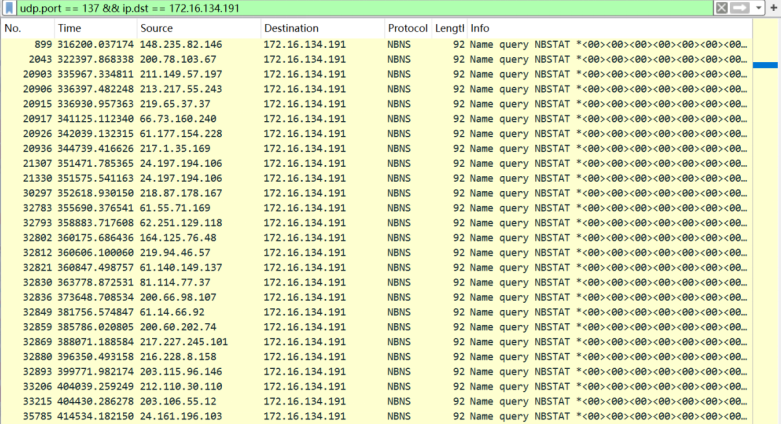Click time value 316200.037174
The height and width of the screenshot is (424, 782).
coord(95,44)
